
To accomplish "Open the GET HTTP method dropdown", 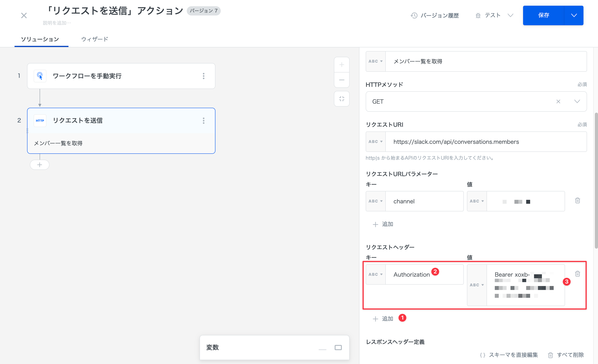I will 577,101.
